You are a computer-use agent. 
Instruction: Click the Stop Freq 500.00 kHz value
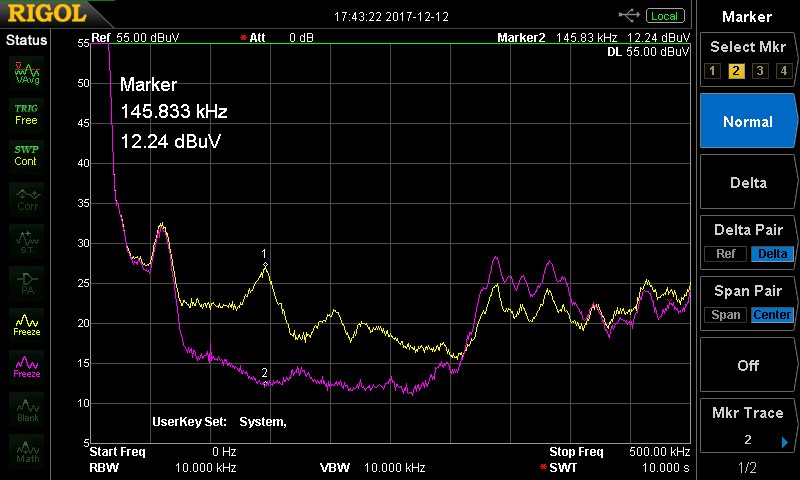click(659, 452)
